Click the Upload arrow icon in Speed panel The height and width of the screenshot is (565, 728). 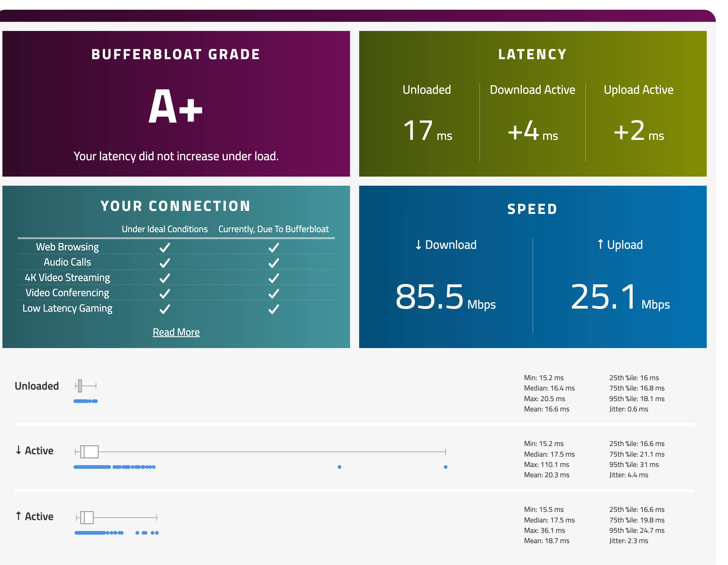(x=600, y=244)
